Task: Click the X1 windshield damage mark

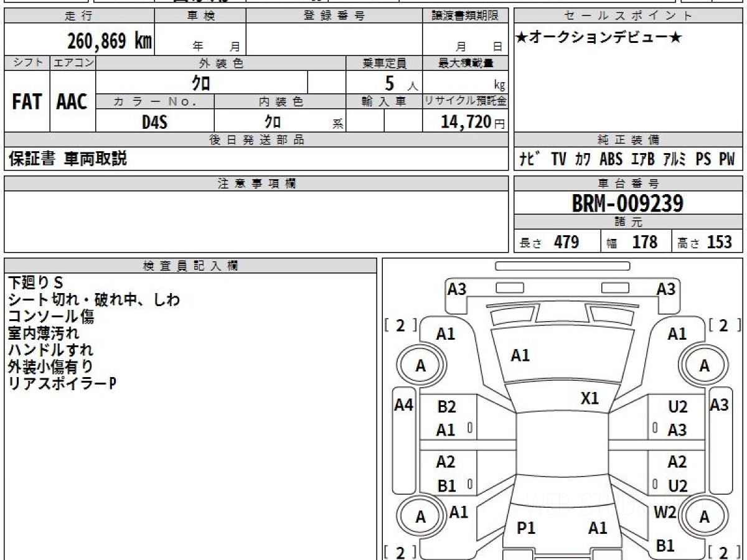Action: point(590,398)
